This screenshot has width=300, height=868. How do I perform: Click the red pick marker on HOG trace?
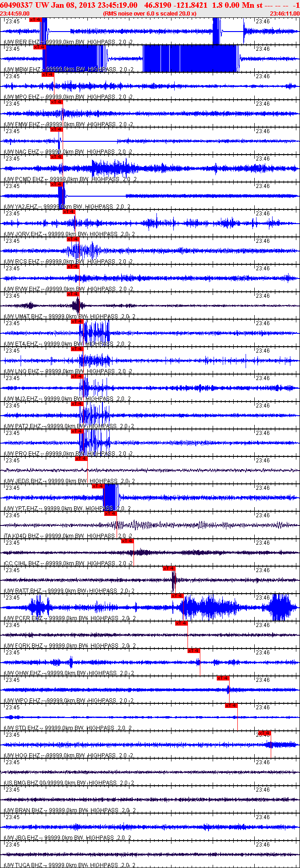pos(265,733)
